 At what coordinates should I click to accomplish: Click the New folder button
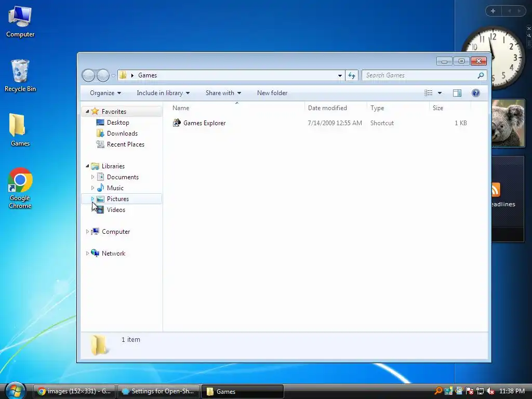pyautogui.click(x=272, y=93)
